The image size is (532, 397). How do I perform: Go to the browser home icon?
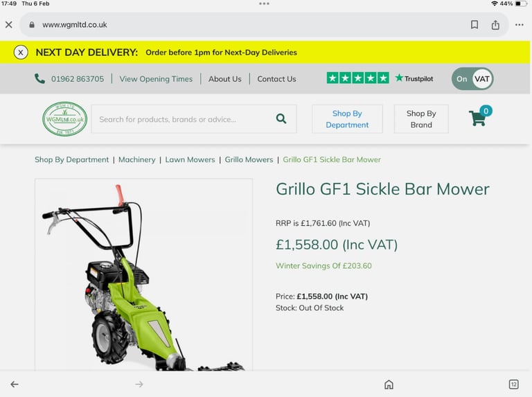tap(389, 385)
